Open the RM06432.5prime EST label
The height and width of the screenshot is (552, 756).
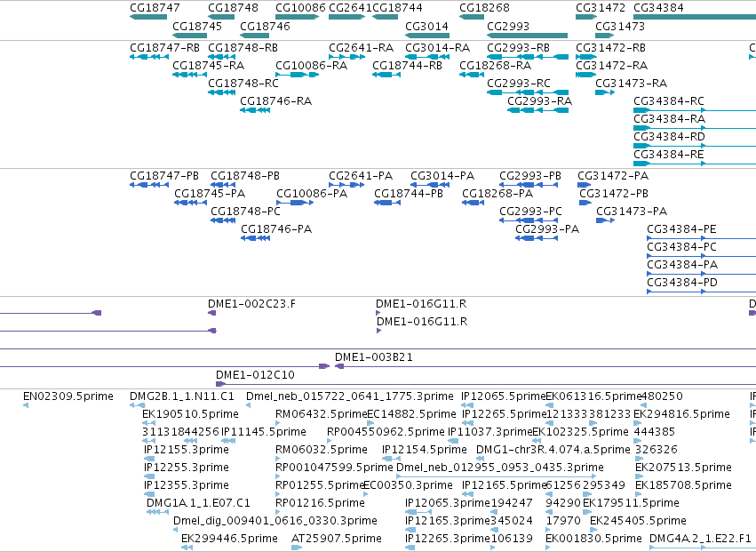click(x=322, y=414)
